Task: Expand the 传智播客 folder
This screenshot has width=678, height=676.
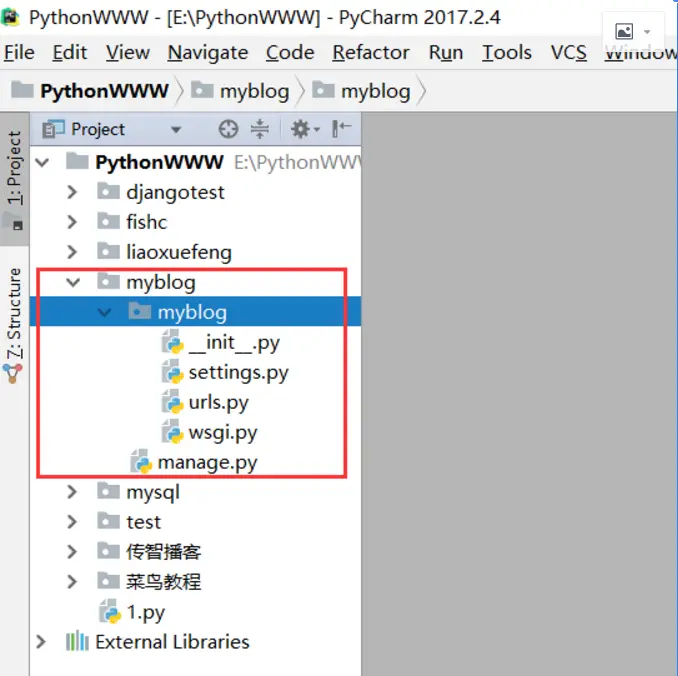Action: (72, 552)
